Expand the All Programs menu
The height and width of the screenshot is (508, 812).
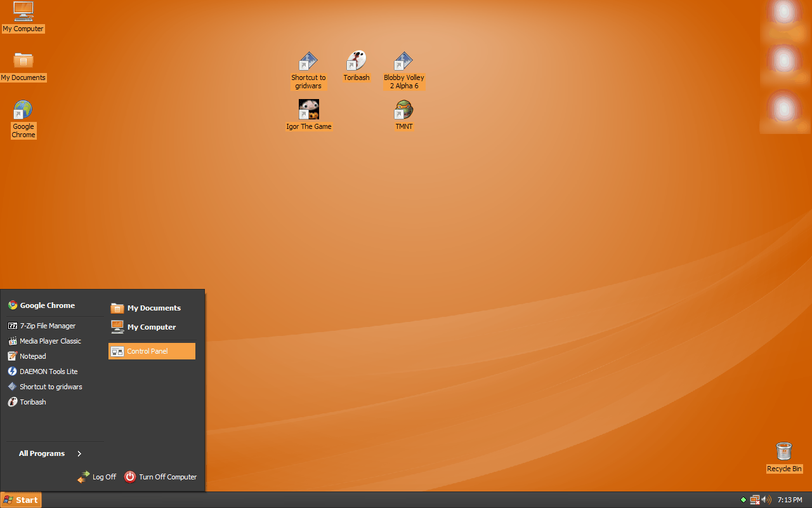tap(42, 453)
